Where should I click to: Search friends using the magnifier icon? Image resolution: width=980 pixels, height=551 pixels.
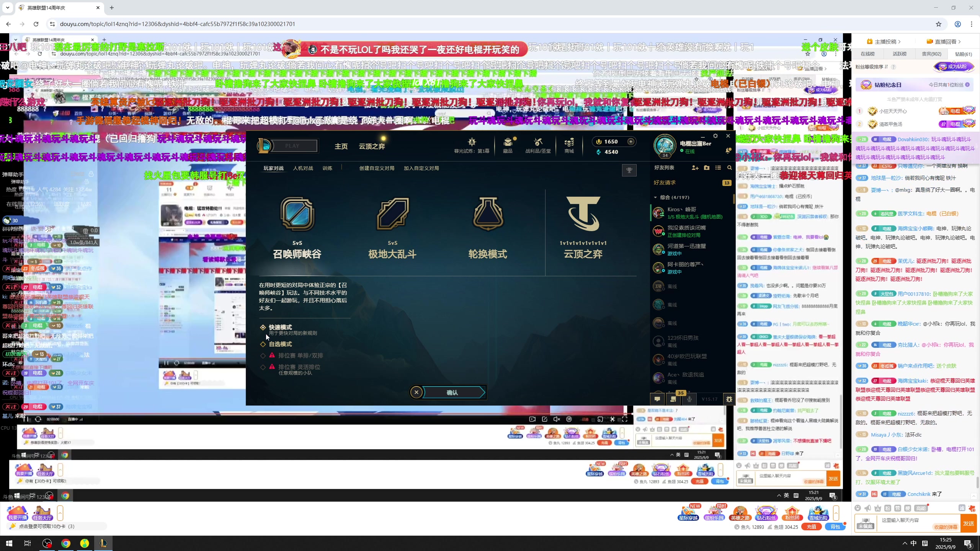tap(729, 168)
